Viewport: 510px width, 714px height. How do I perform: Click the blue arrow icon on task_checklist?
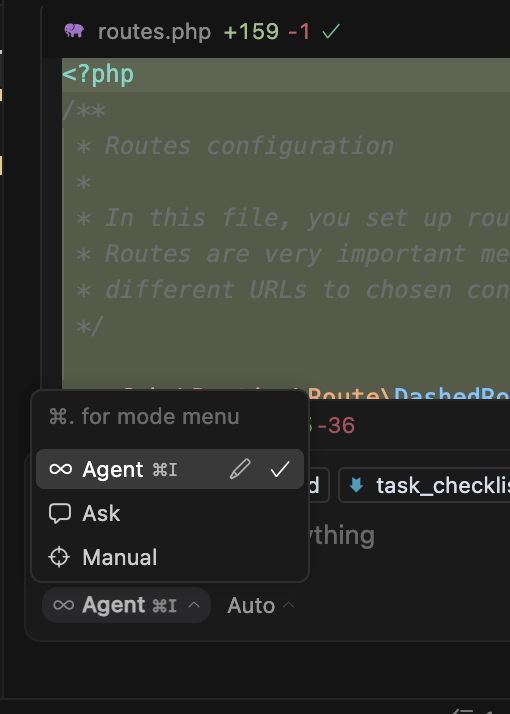point(356,486)
